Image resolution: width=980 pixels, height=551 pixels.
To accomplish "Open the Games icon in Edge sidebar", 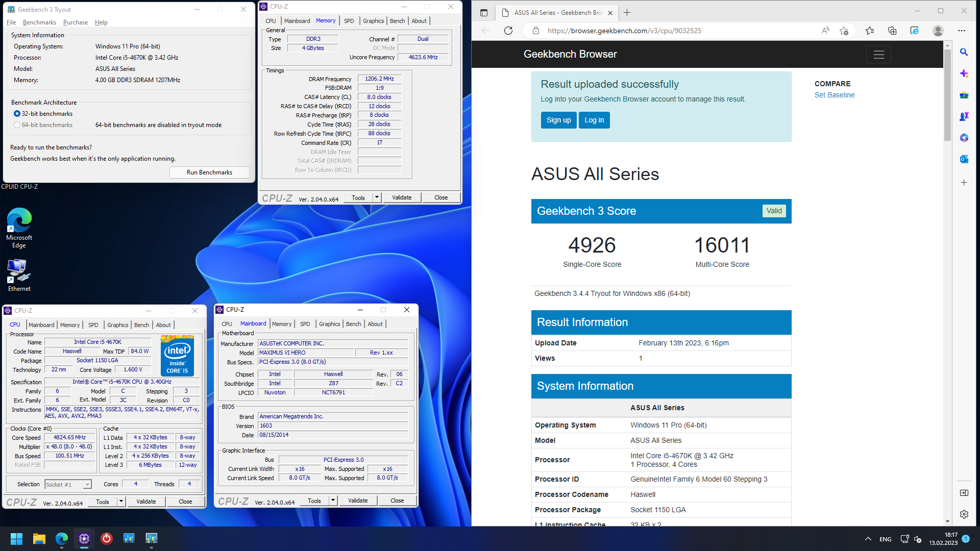I will tap(964, 117).
